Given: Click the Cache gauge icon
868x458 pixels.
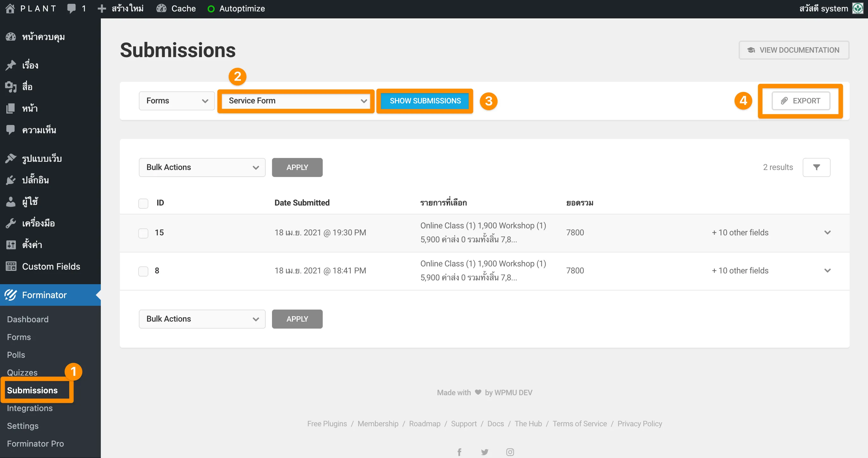Looking at the screenshot, I should (161, 9).
